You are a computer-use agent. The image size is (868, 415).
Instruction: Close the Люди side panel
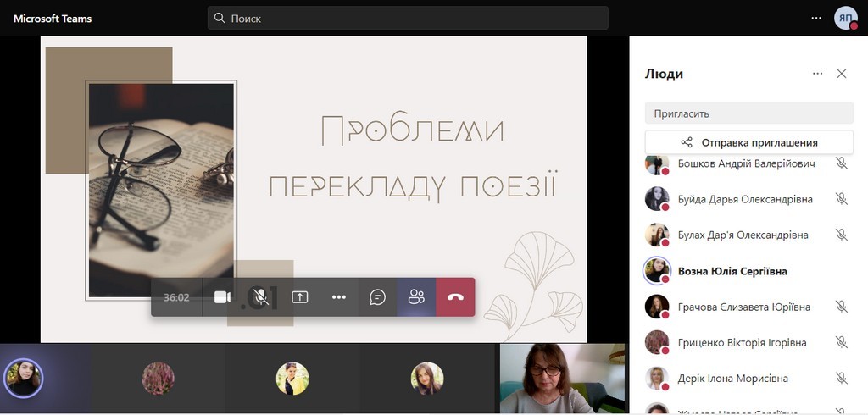coord(842,74)
